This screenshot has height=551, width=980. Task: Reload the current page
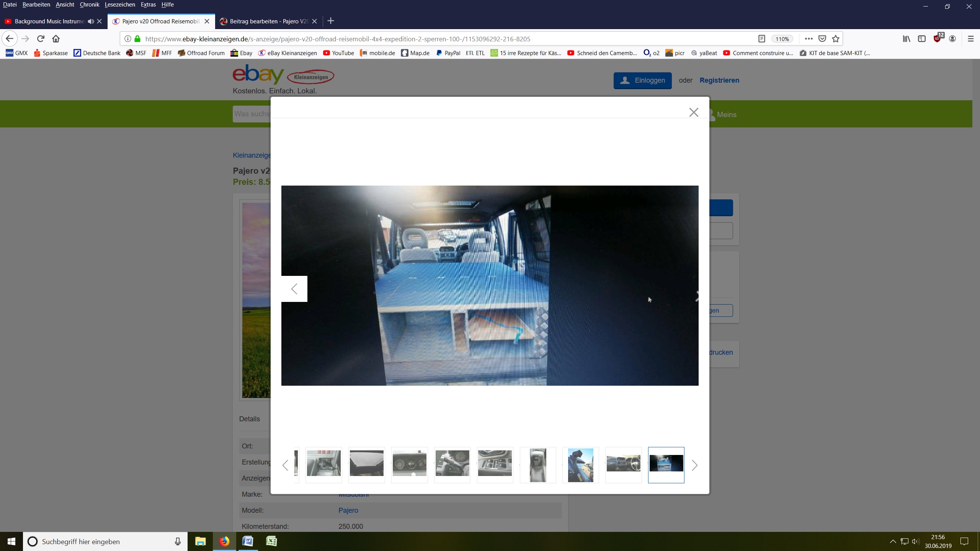pyautogui.click(x=41, y=39)
